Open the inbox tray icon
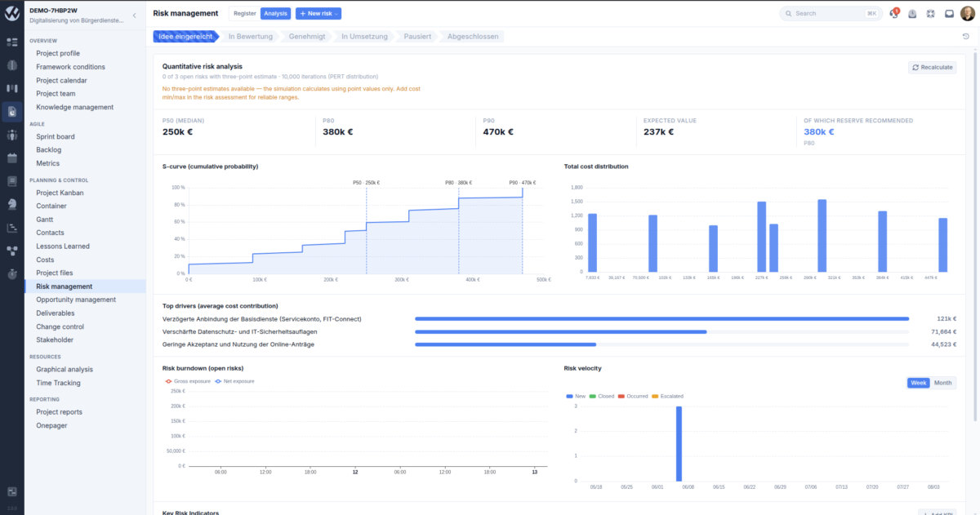Viewport: 980px width, 515px height. click(x=950, y=13)
